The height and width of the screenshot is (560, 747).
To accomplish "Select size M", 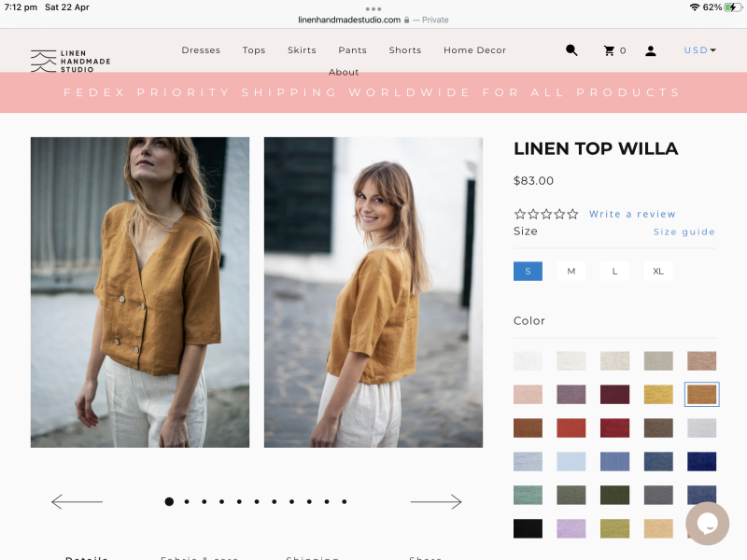I will click(x=571, y=271).
